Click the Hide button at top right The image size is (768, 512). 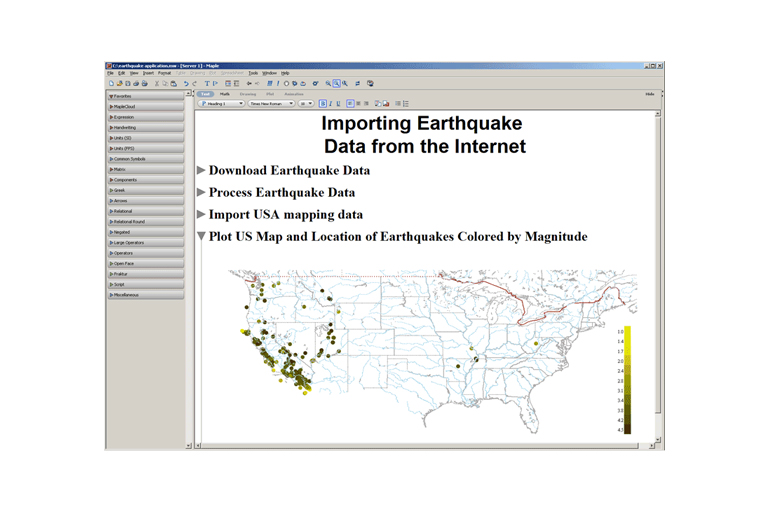649,93
